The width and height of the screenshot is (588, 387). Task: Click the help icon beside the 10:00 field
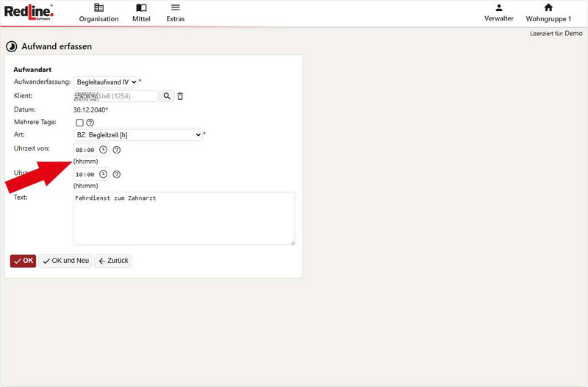(116, 175)
